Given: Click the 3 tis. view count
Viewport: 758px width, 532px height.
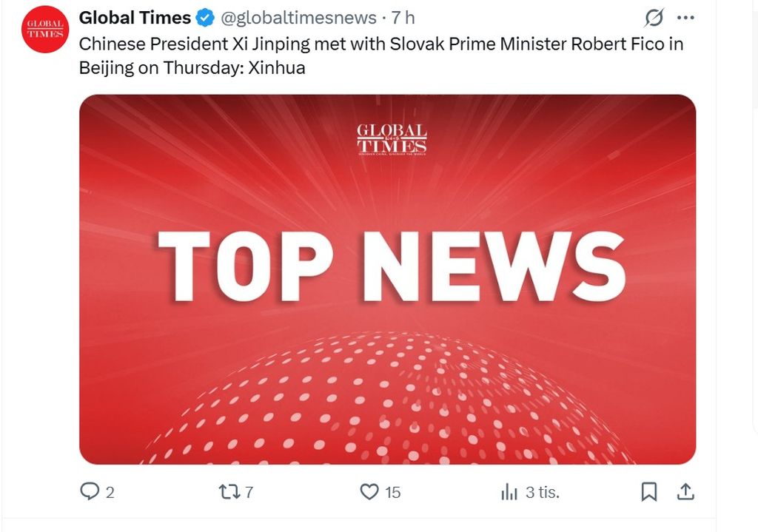Looking at the screenshot, I should point(542,492).
